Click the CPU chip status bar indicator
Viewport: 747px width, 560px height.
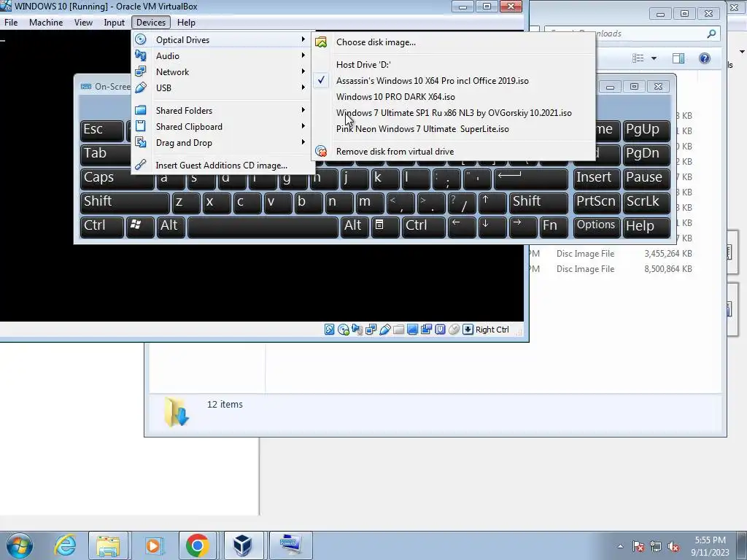pyautogui.click(x=440, y=330)
